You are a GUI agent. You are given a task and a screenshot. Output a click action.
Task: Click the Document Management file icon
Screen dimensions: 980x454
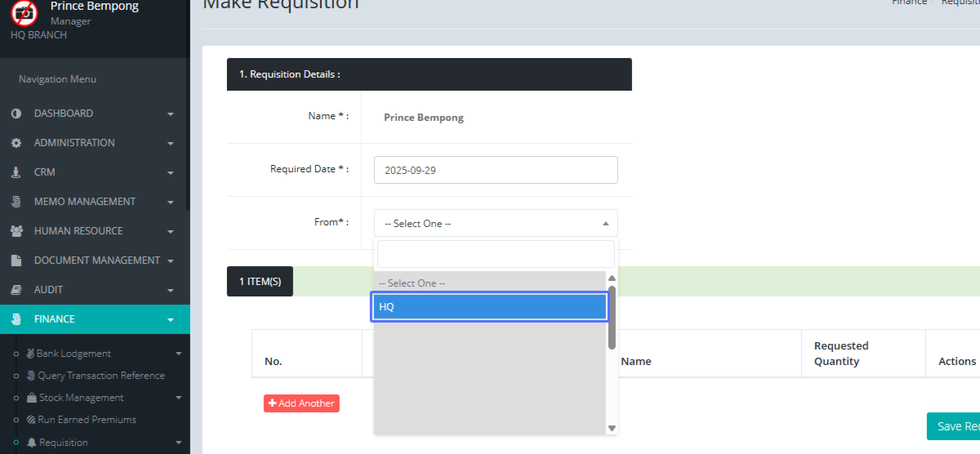click(x=16, y=260)
